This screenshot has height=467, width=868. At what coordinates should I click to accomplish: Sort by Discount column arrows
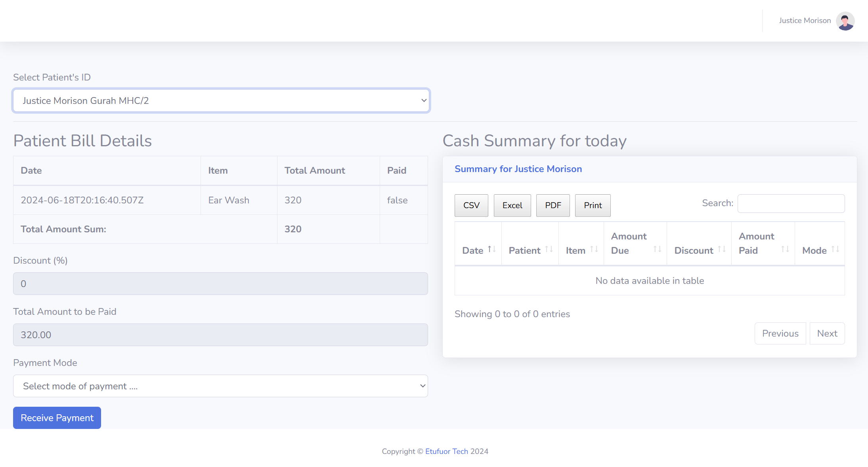click(x=721, y=249)
